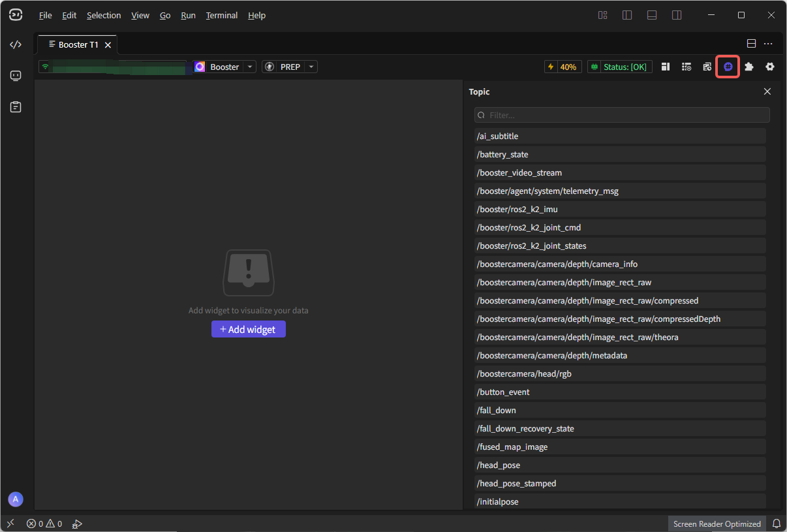787x532 pixels.
Task: Open the editor more actions ellipsis
Action: point(768,44)
